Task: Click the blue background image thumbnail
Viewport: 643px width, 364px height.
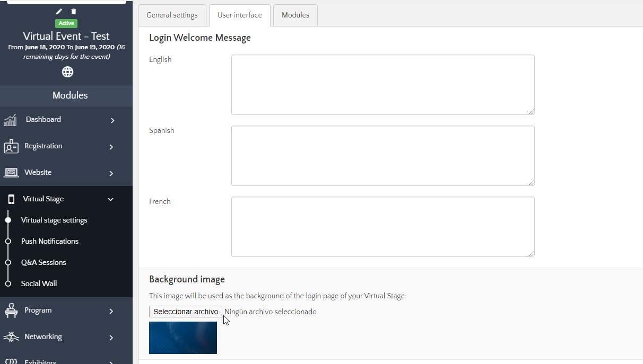Action: tap(183, 338)
